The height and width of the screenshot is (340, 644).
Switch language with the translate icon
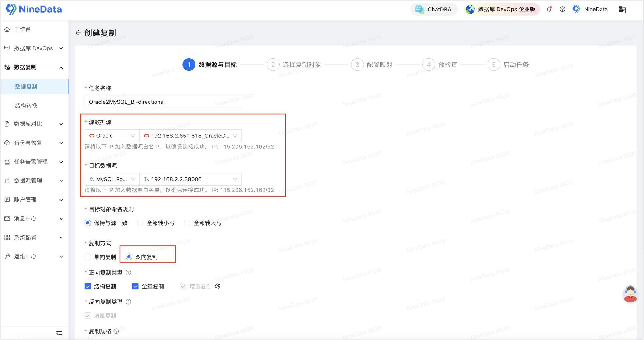pos(622,10)
